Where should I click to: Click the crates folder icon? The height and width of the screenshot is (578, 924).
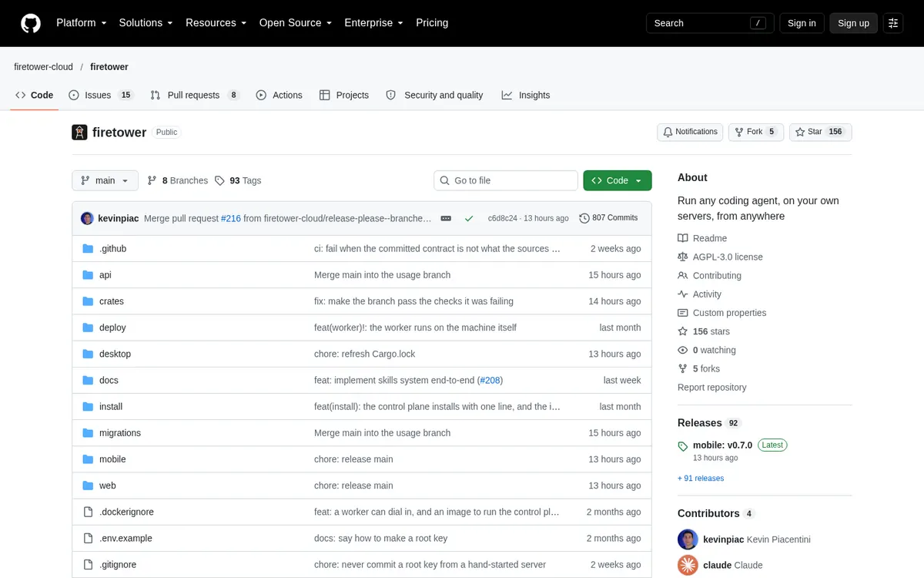(87, 301)
